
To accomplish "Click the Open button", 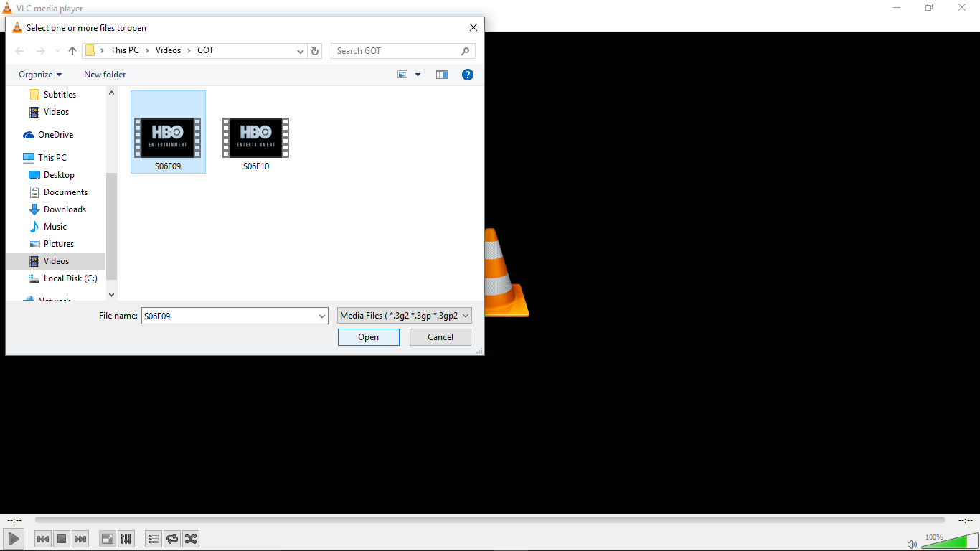I will click(x=369, y=337).
